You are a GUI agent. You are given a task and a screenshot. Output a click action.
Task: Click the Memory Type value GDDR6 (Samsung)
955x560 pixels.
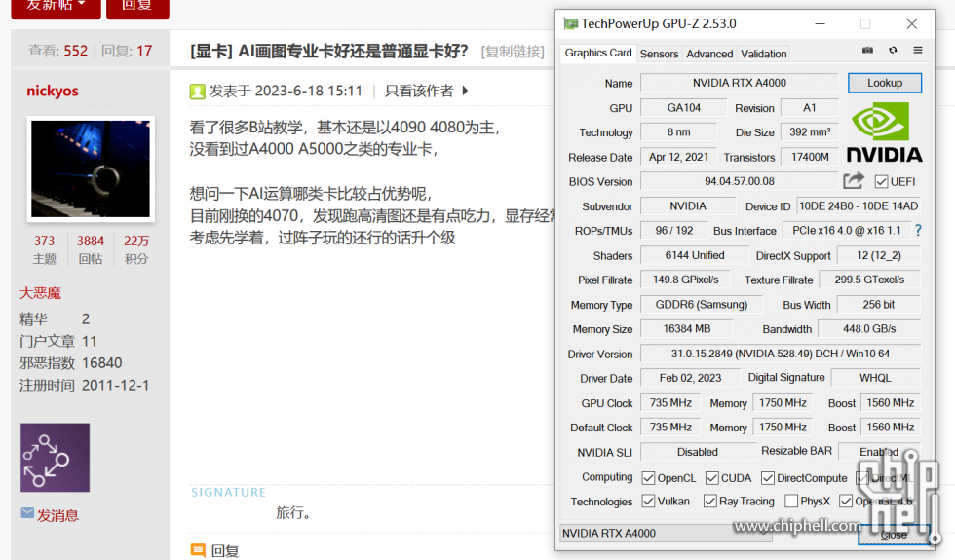702,304
